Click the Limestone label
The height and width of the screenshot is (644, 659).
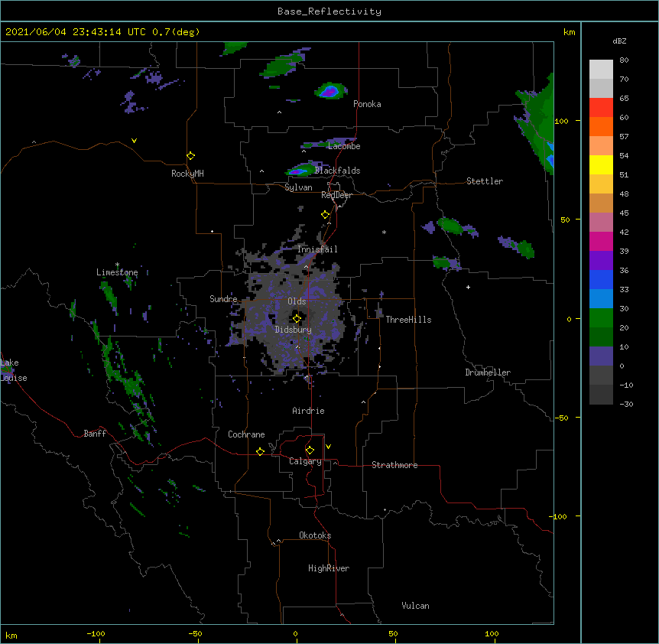[117, 272]
